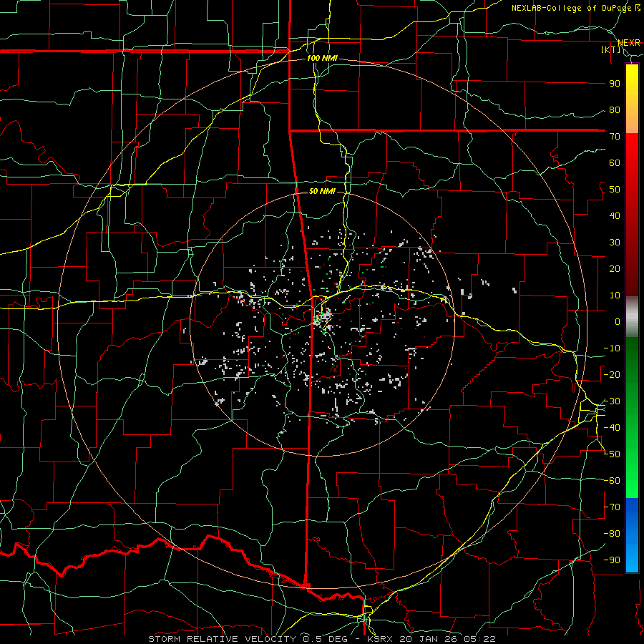Click the 100 NMI range ring label
The height and width of the screenshot is (644, 644).
[322, 59]
